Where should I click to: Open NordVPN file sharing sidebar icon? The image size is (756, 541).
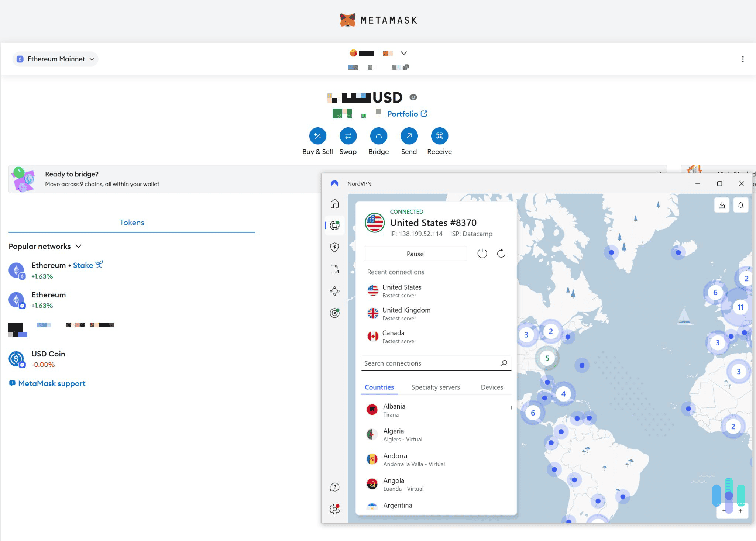click(x=335, y=269)
